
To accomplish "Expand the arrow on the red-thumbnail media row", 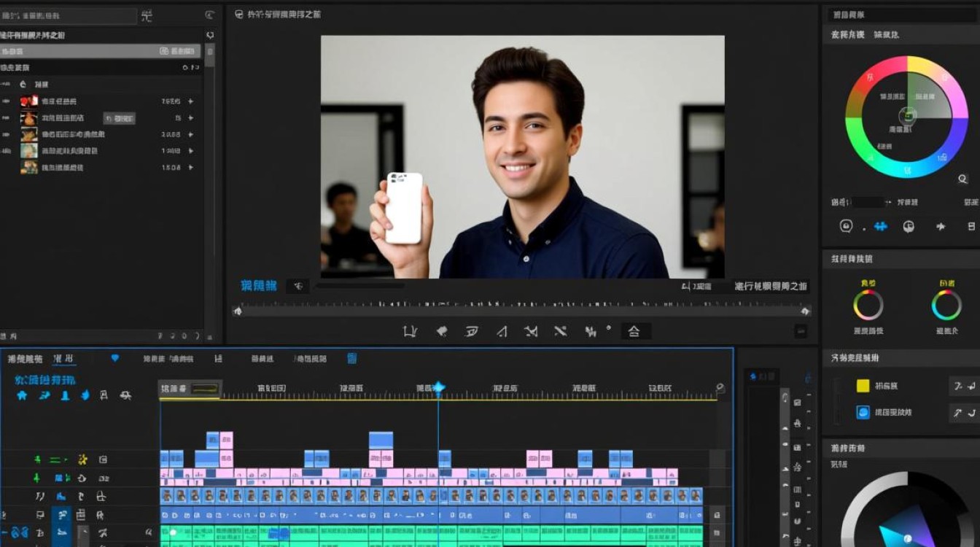I will point(190,101).
